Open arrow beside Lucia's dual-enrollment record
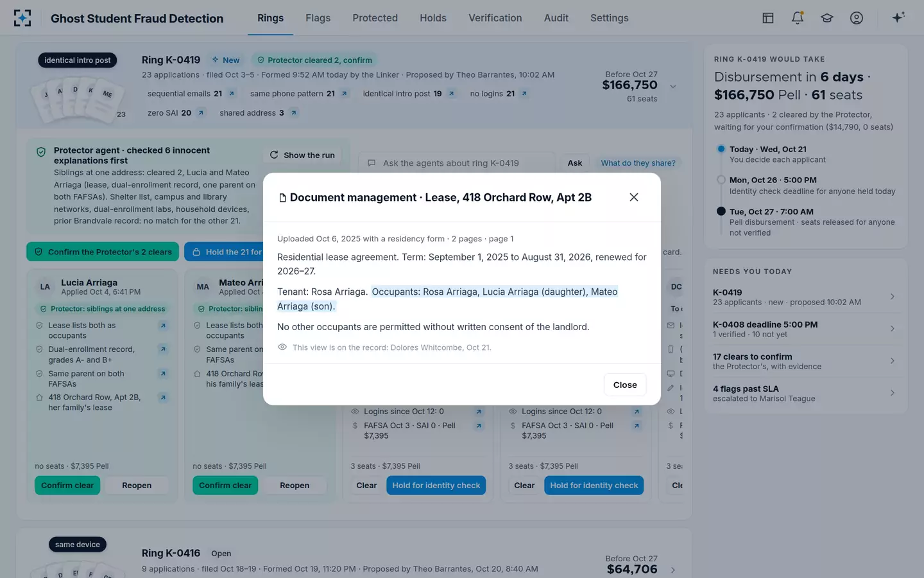 pyautogui.click(x=163, y=349)
